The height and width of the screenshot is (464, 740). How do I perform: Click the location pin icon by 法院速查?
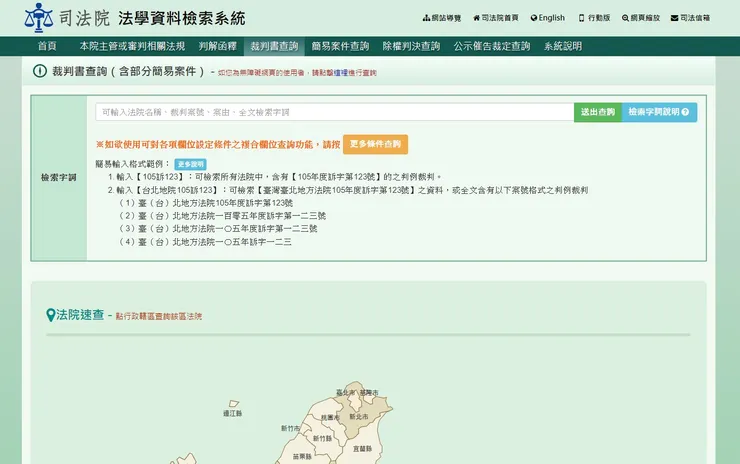click(50, 315)
